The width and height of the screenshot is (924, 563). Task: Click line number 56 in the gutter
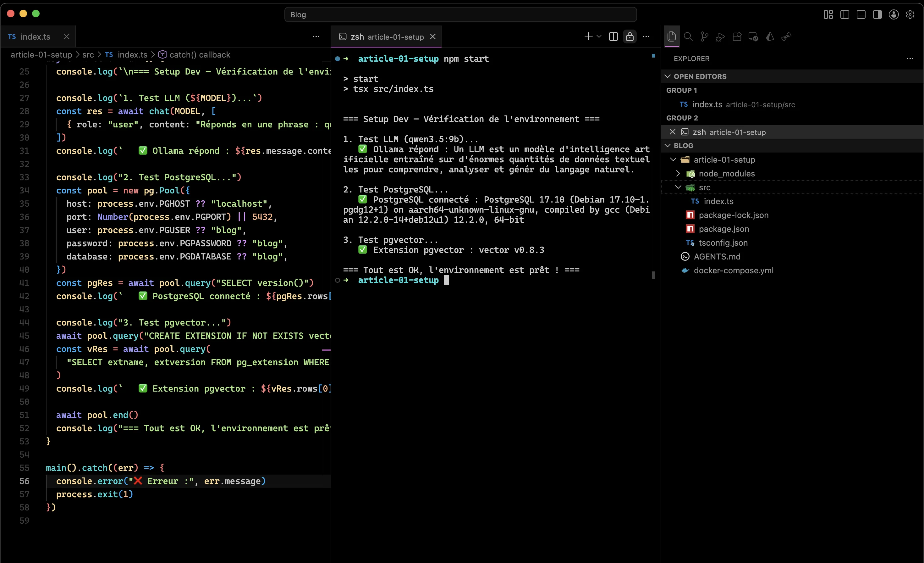click(x=25, y=481)
